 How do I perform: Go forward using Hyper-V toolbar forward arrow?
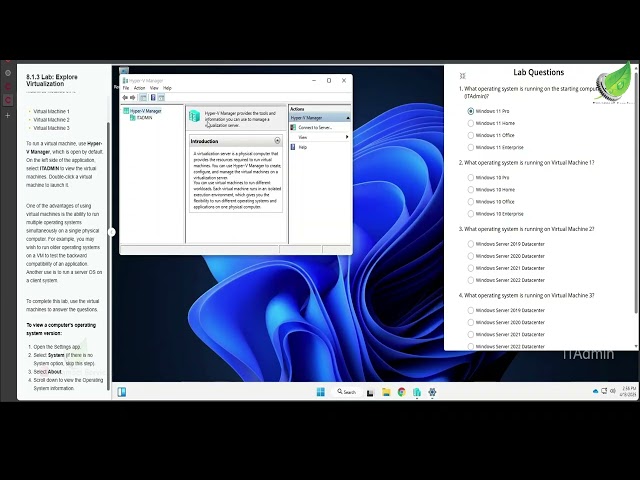point(133,98)
